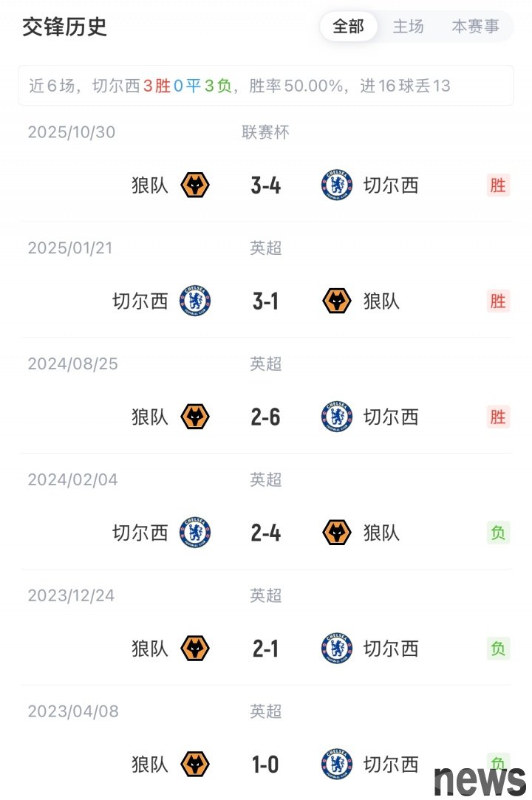Click the 胜 badge on 2025/01/21 match
Screen dimensions: 532x800
498,301
